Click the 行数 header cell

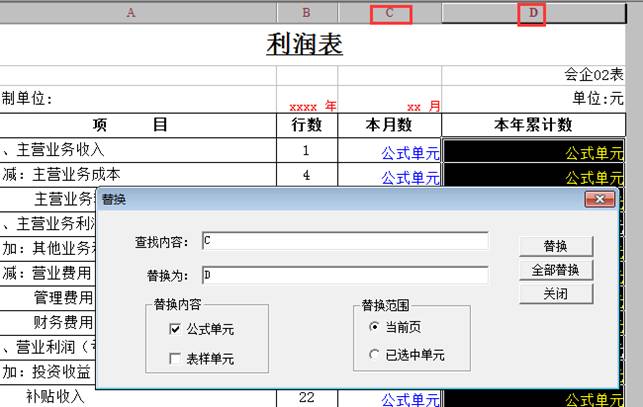tap(306, 125)
